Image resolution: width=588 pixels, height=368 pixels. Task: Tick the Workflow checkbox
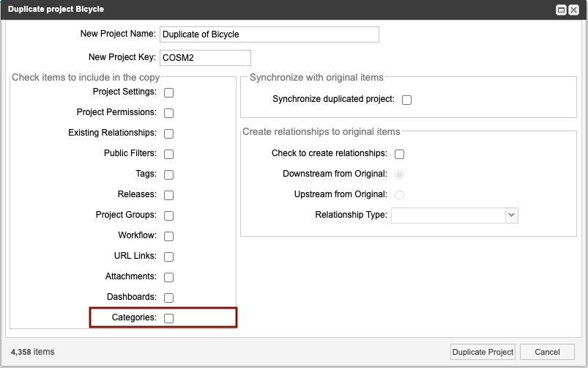[x=168, y=236]
